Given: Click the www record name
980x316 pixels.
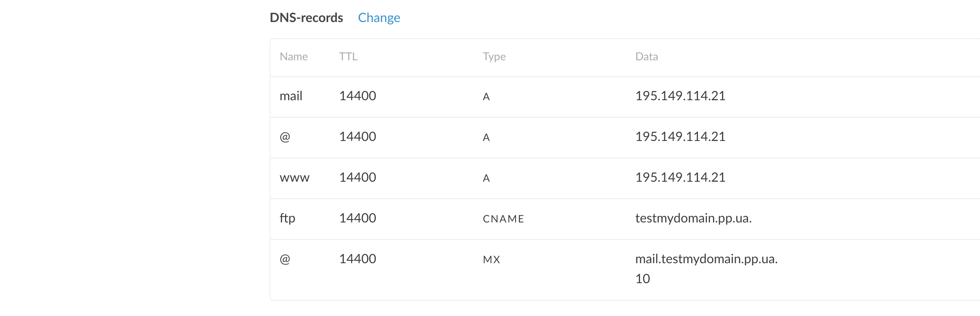Looking at the screenshot, I should point(295,178).
